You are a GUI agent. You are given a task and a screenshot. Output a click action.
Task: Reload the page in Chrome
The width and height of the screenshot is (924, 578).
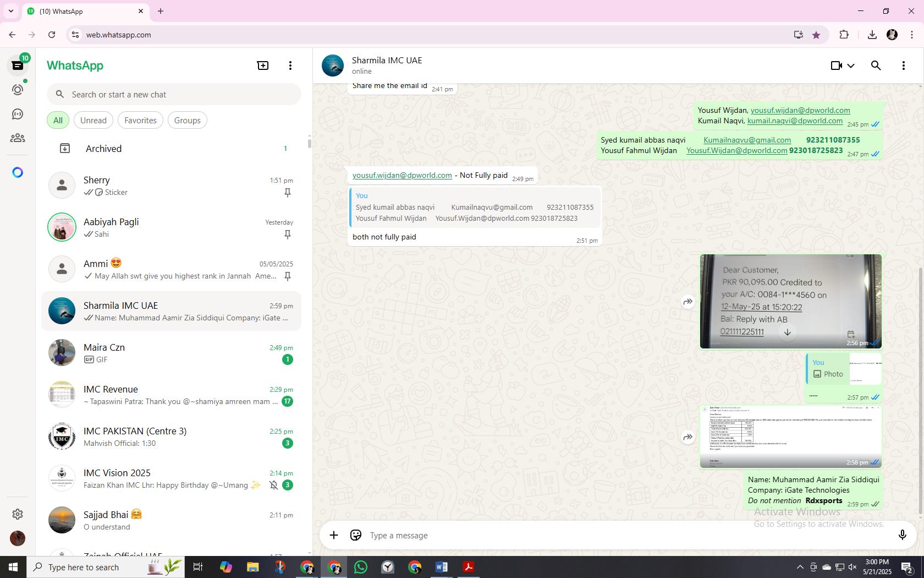(x=52, y=35)
